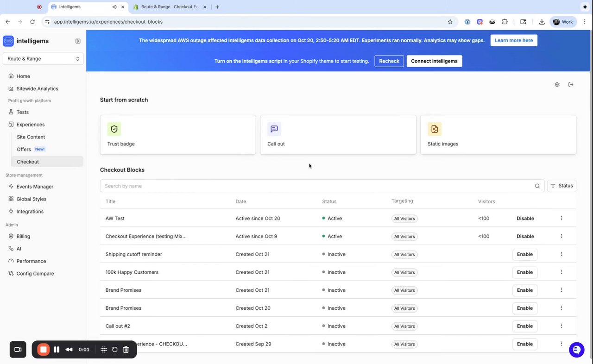Click Connect Intelligems button

click(x=434, y=61)
